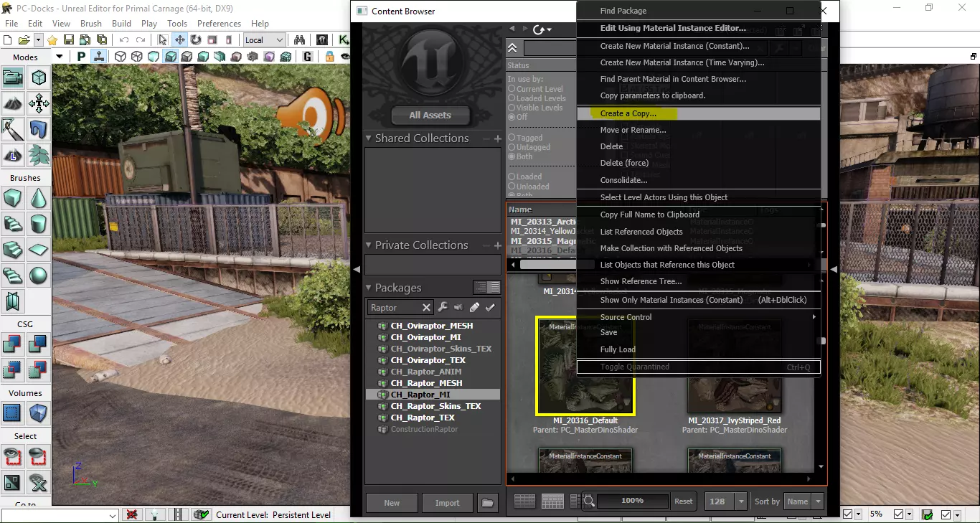Open level using folder icon
The width and height of the screenshot is (980, 523).
24,40
